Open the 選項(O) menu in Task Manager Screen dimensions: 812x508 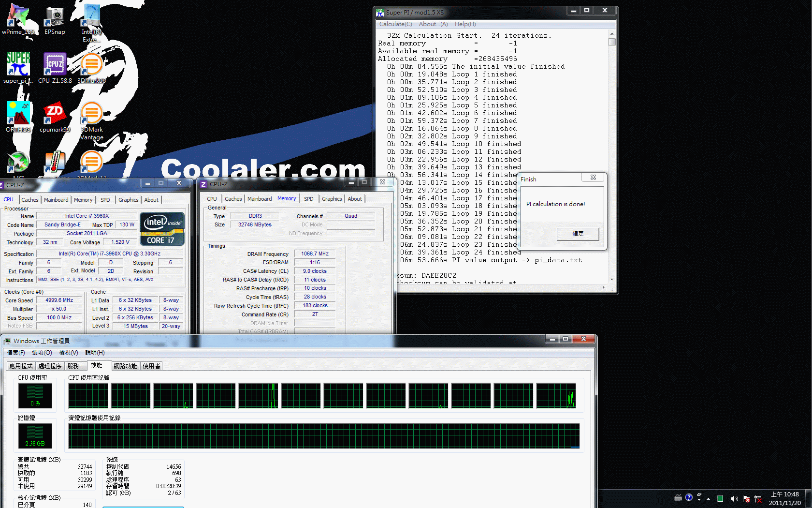(42, 353)
